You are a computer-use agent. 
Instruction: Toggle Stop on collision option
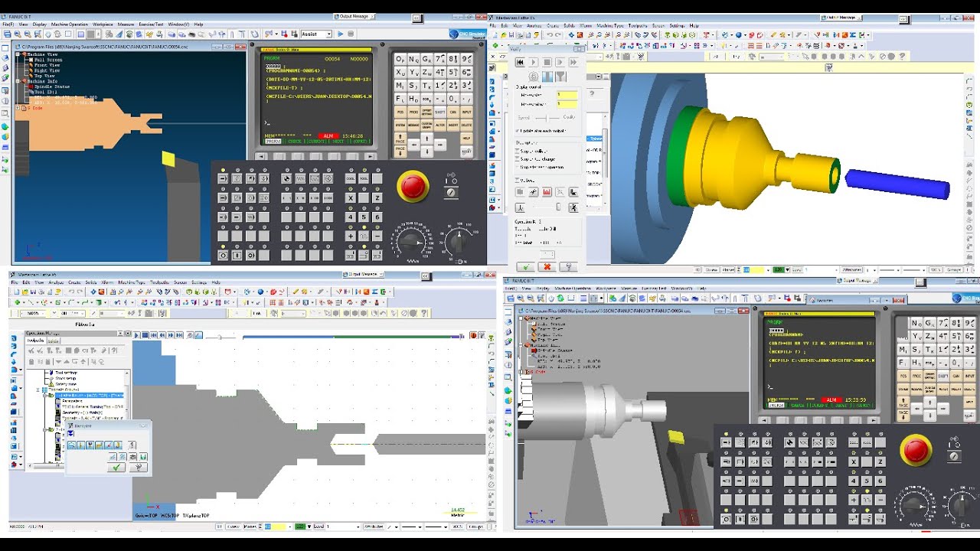tap(518, 151)
